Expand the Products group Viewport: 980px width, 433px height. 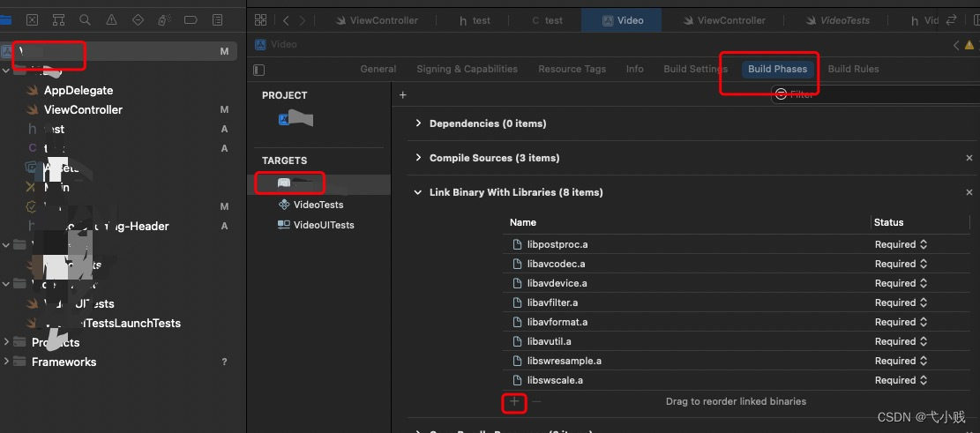(x=6, y=342)
